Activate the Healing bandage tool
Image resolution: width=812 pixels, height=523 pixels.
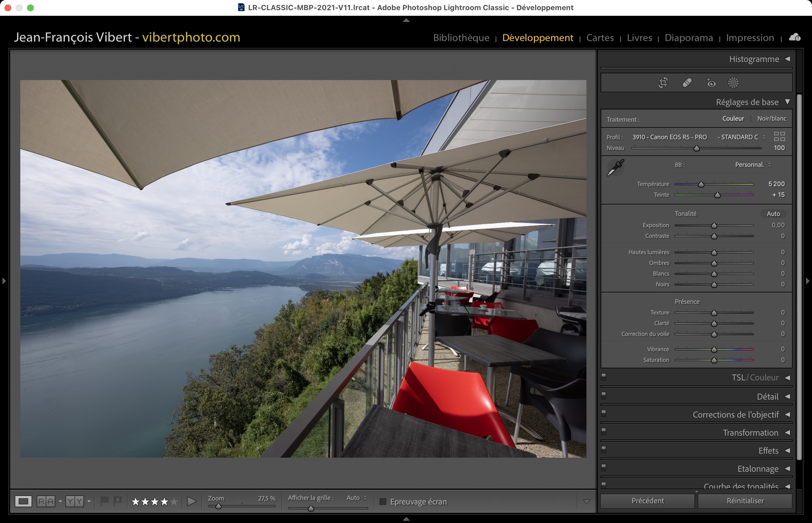(687, 83)
